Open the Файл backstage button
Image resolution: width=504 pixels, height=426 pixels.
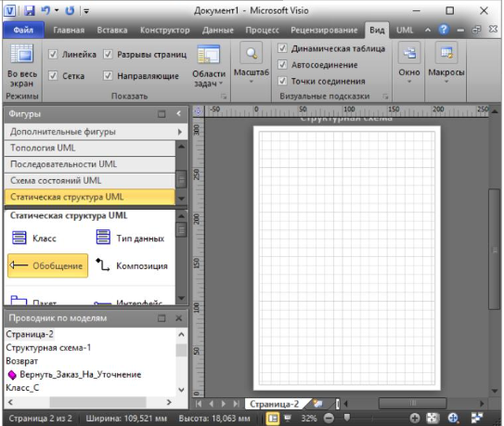click(x=23, y=31)
